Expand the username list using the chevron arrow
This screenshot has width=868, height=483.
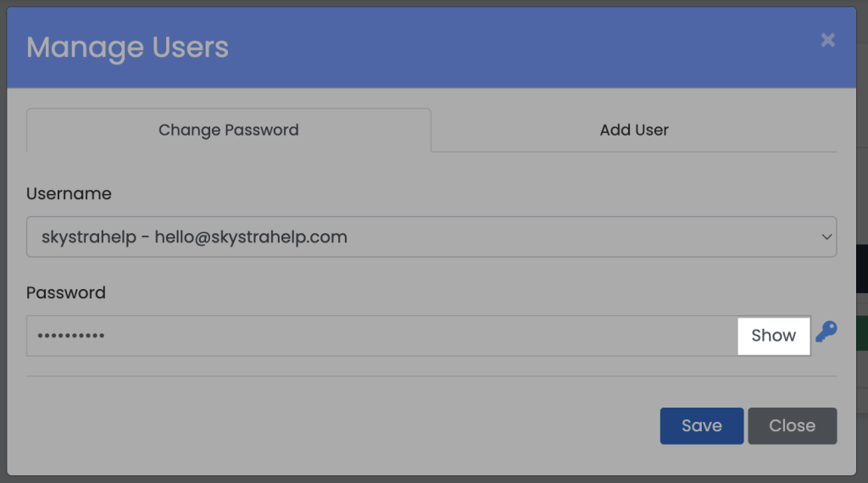[x=826, y=237]
